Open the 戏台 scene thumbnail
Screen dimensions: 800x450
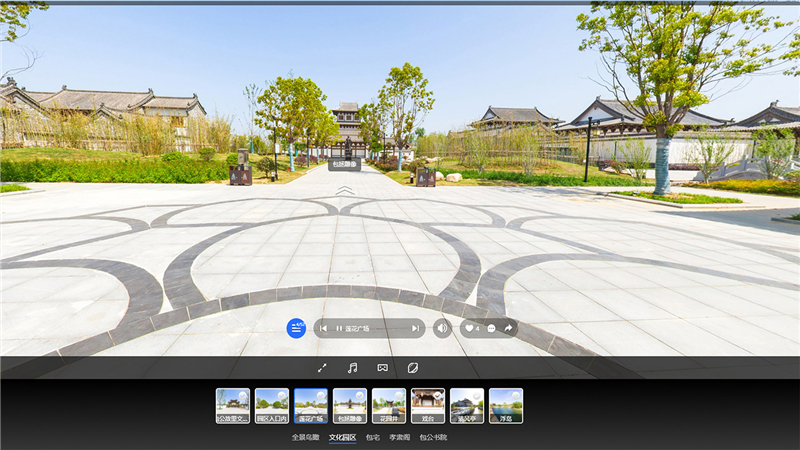pyautogui.click(x=428, y=405)
